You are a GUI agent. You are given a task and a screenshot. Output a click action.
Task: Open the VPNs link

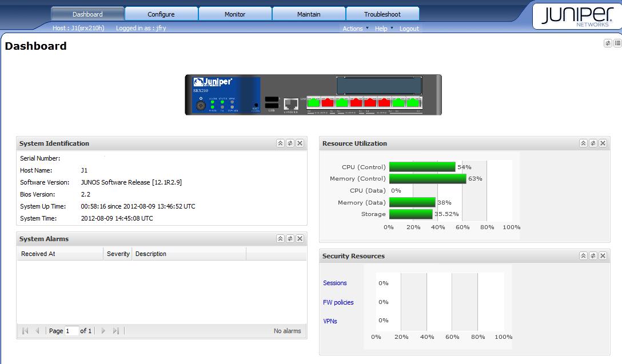pos(330,321)
